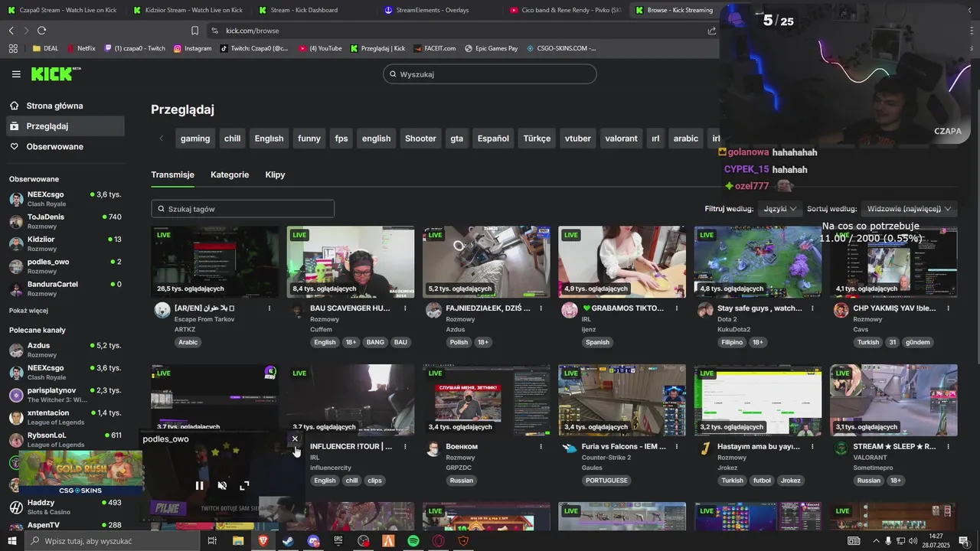Open FACEIT.com bookmark
The height and width of the screenshot is (551, 980).
click(x=434, y=48)
